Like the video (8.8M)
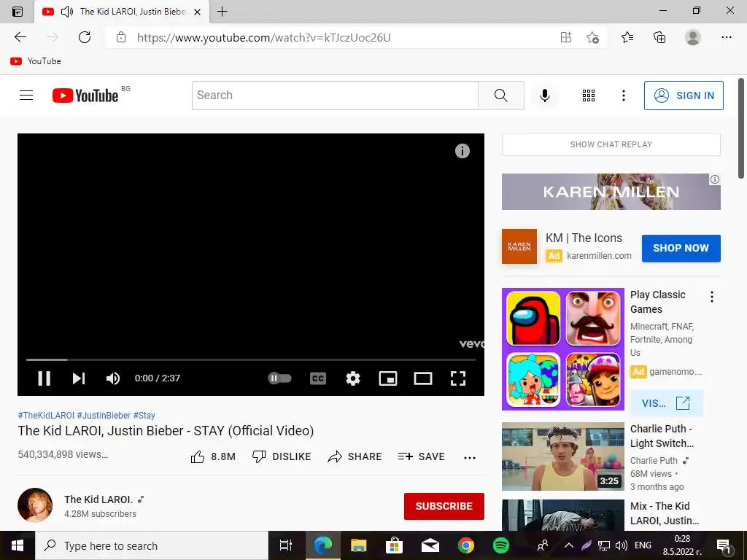Screen dimensions: 747x560 click(x=213, y=456)
